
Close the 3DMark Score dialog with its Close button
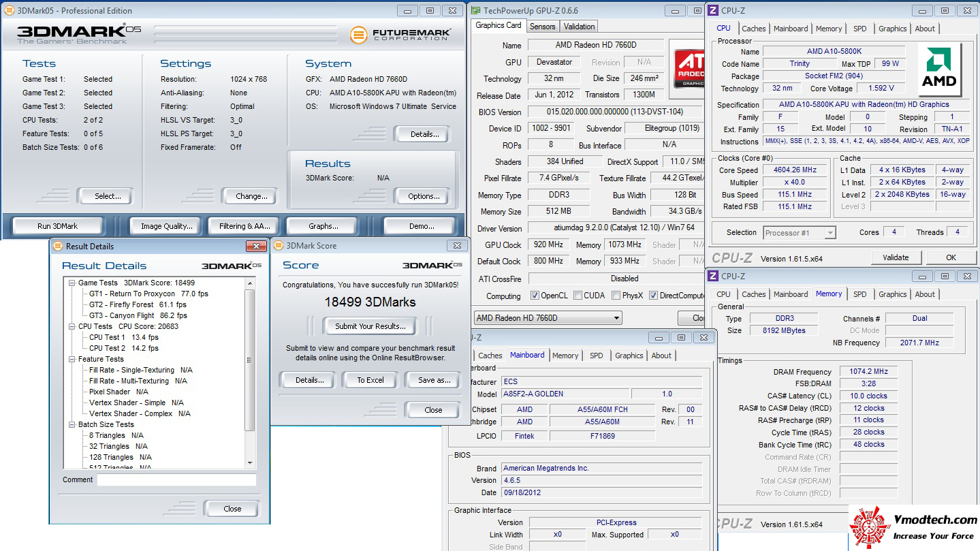pyautogui.click(x=433, y=410)
